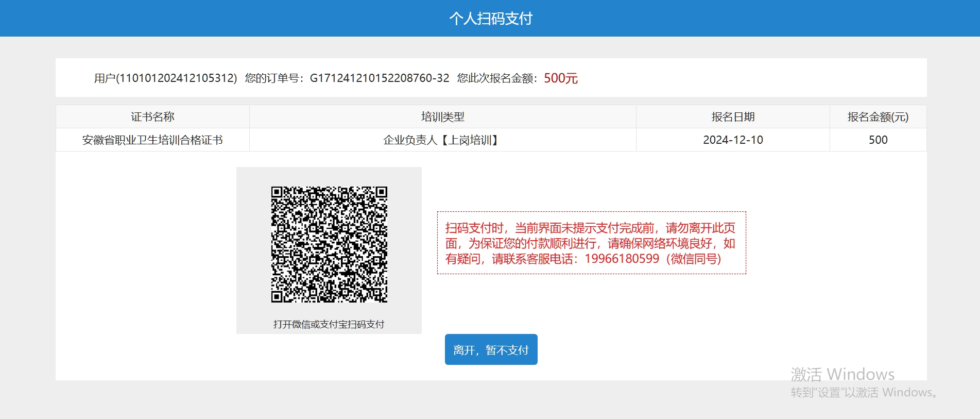The height and width of the screenshot is (419, 980).
Task: Click the 培训类型 column header
Action: tap(443, 116)
